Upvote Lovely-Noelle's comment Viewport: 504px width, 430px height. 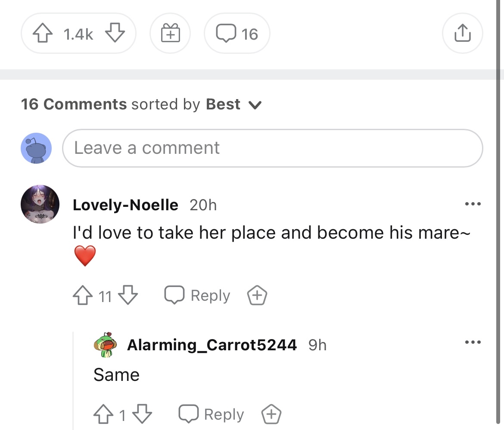point(83,295)
